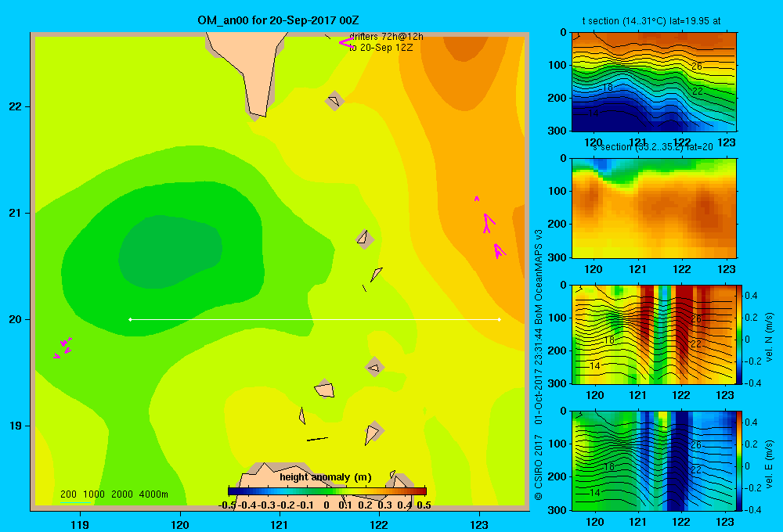The width and height of the screenshot is (783, 532).
Task: Click longitude label 119 under the main map
Action: (81, 524)
